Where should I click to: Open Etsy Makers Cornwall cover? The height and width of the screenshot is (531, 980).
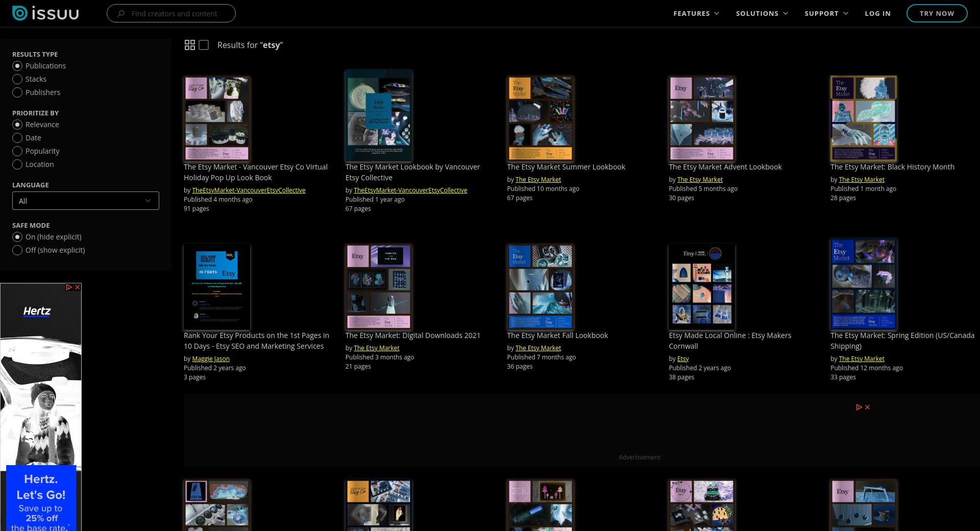pyautogui.click(x=702, y=286)
